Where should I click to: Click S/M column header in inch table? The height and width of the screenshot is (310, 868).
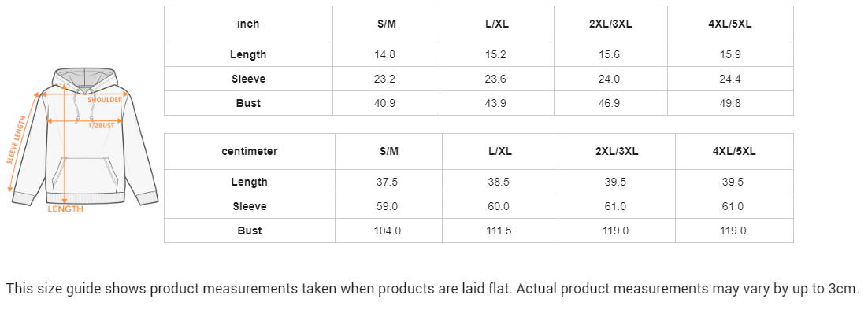tap(387, 24)
